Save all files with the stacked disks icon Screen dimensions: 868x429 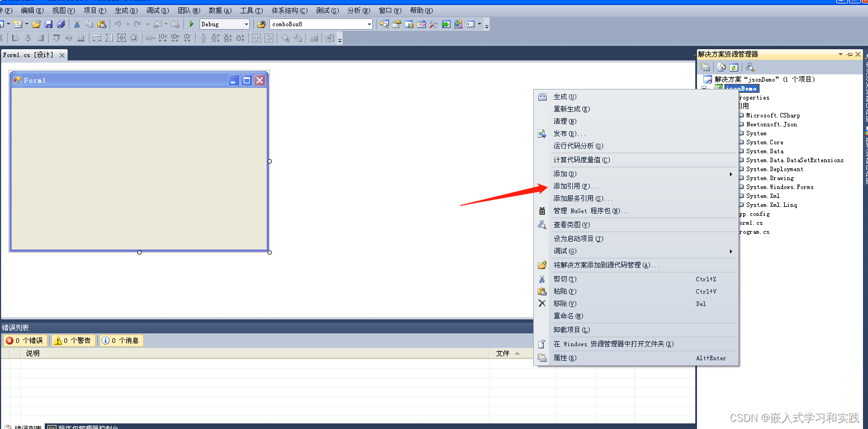click(61, 24)
